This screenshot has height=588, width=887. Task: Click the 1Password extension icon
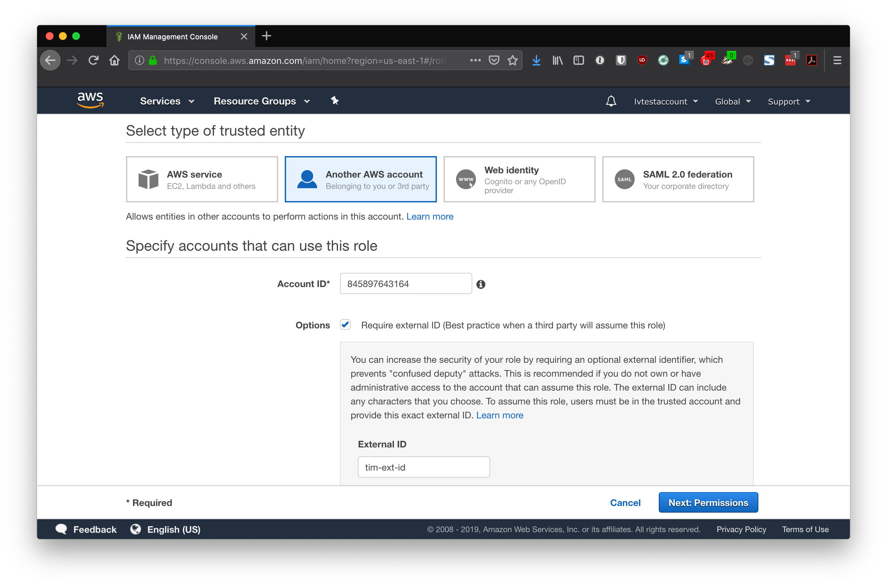coord(600,61)
